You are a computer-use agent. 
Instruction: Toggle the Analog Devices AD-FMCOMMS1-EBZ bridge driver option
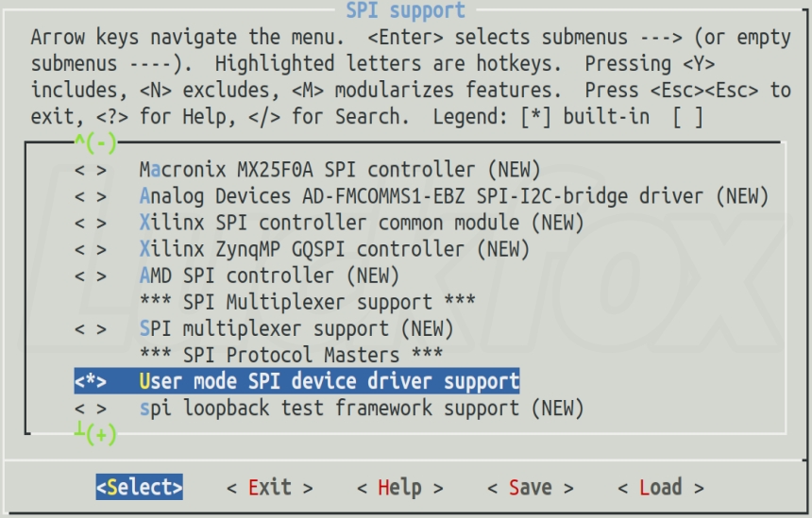91,196
